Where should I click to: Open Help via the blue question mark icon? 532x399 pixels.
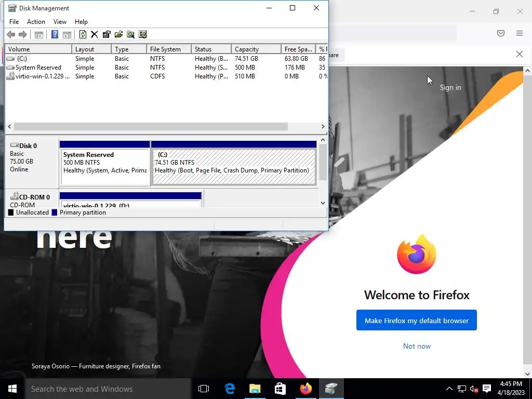pyautogui.click(x=55, y=34)
